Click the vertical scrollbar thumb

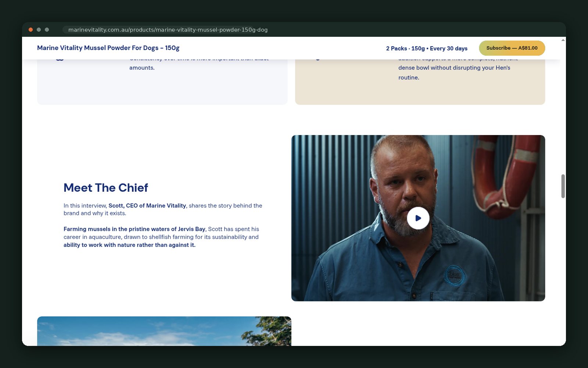click(x=563, y=186)
